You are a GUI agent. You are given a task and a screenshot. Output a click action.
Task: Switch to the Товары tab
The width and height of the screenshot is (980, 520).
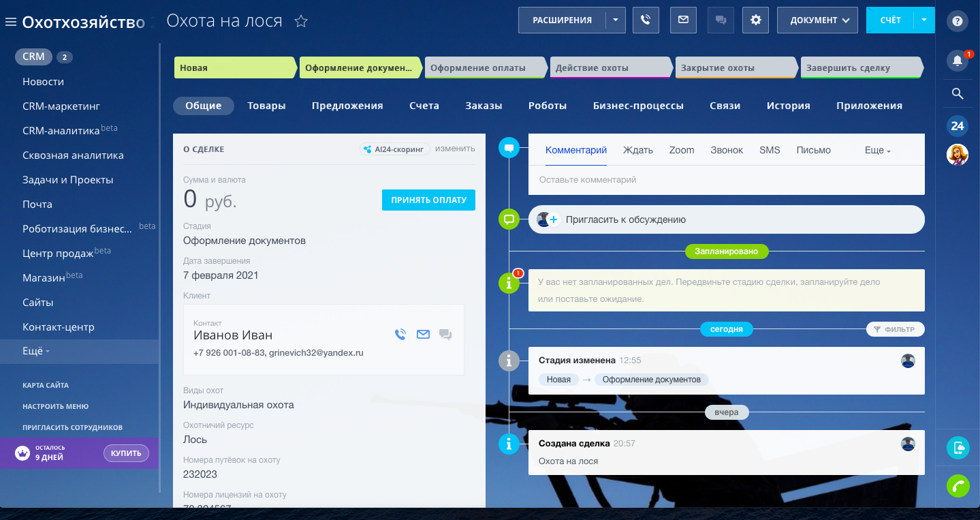(266, 106)
